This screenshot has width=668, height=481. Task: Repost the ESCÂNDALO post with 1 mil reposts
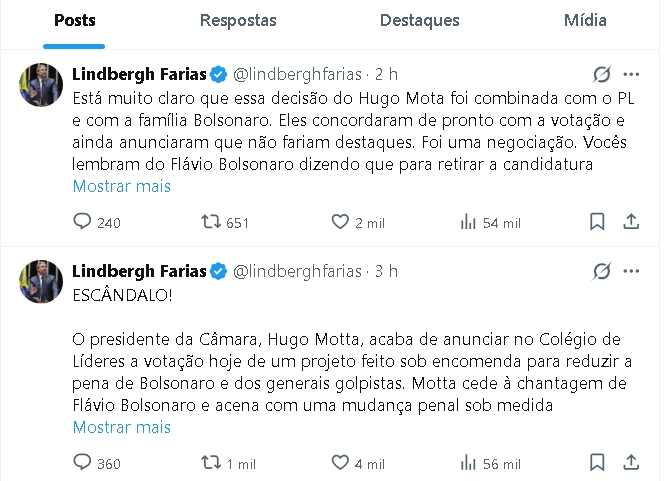(x=211, y=464)
